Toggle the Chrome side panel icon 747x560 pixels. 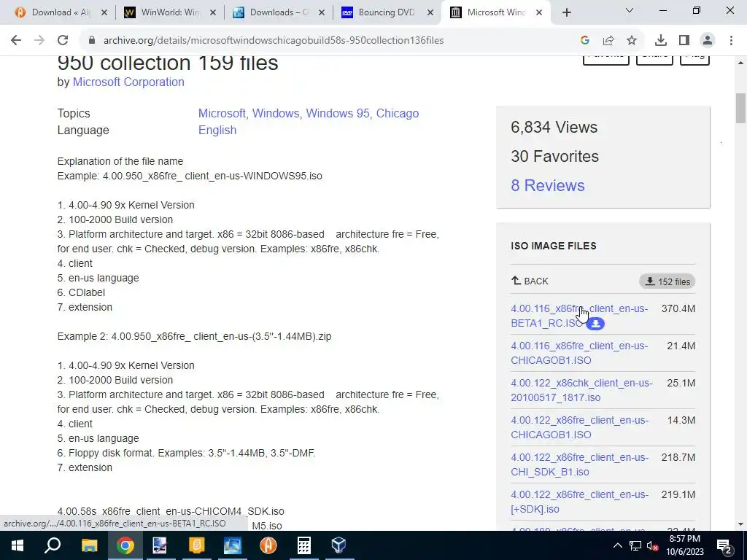(x=684, y=41)
